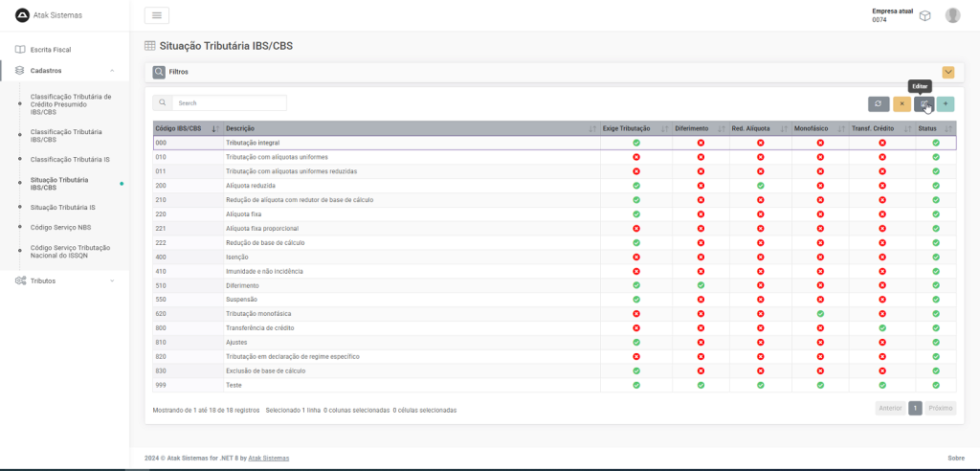980x471 pixels.
Task: Click the yellow X delete button
Action: [902, 103]
